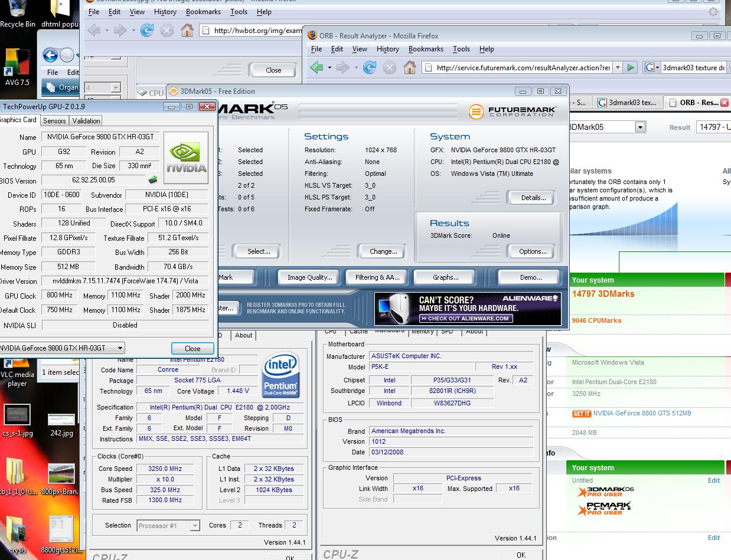Select 3dmark03 tex... browser tab
This screenshot has width=731, height=560.
(x=627, y=102)
